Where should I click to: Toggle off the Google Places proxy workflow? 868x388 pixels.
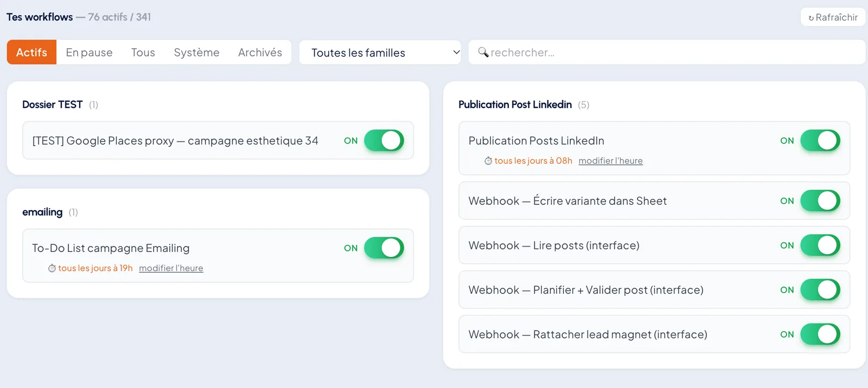[x=384, y=140]
